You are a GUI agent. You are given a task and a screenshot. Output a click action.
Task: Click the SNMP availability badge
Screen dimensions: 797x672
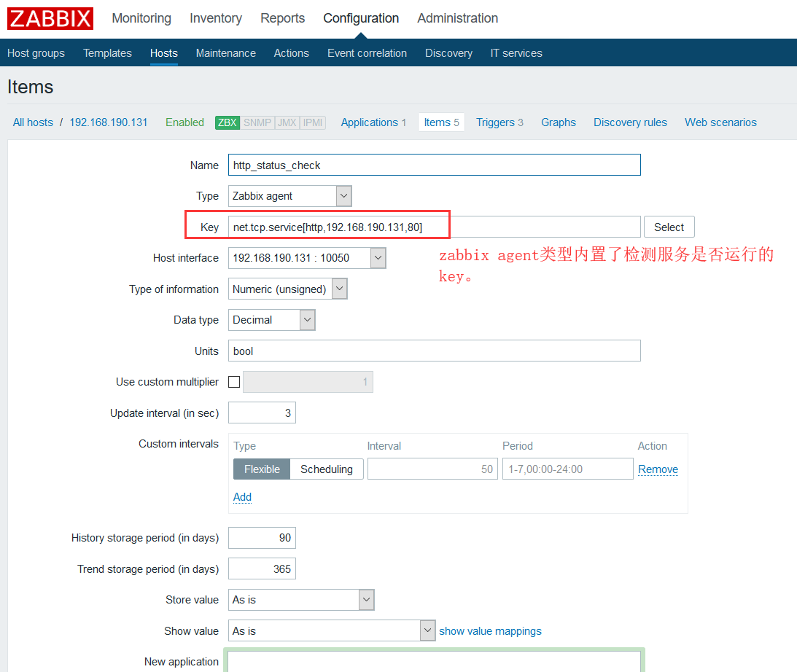257,122
